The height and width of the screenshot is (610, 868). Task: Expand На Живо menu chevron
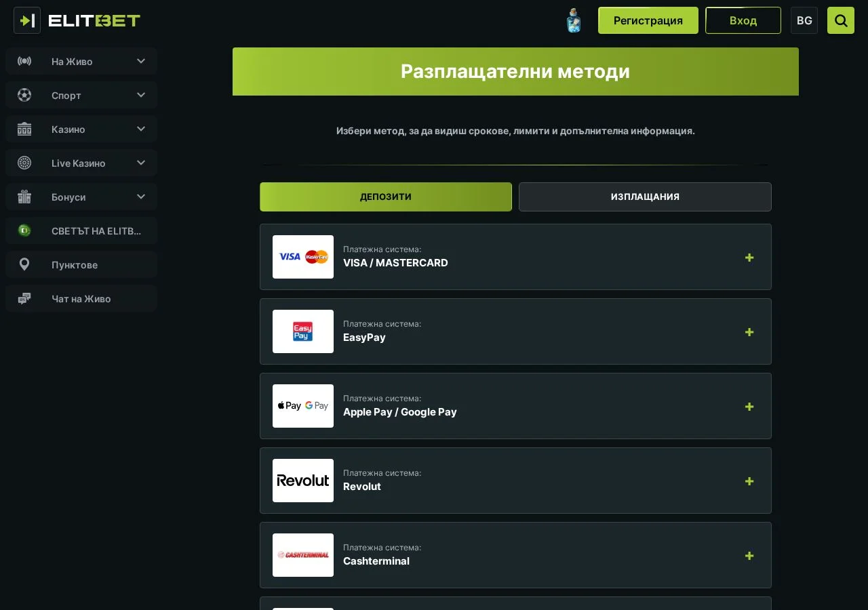pos(141,61)
